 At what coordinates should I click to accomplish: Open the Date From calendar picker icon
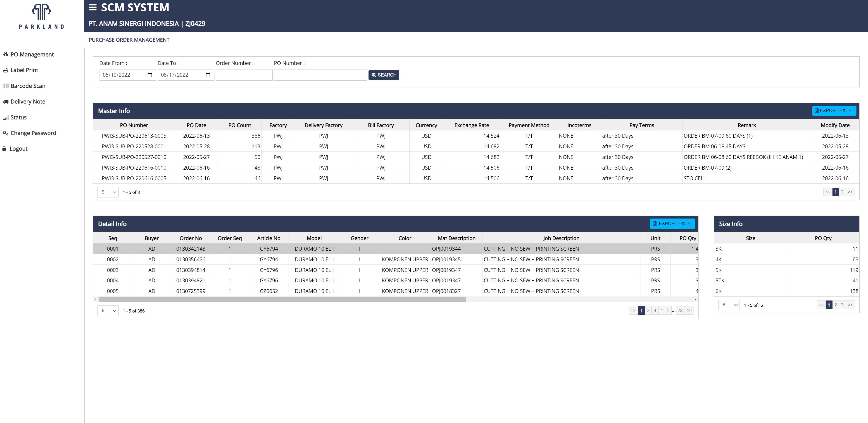pos(150,75)
